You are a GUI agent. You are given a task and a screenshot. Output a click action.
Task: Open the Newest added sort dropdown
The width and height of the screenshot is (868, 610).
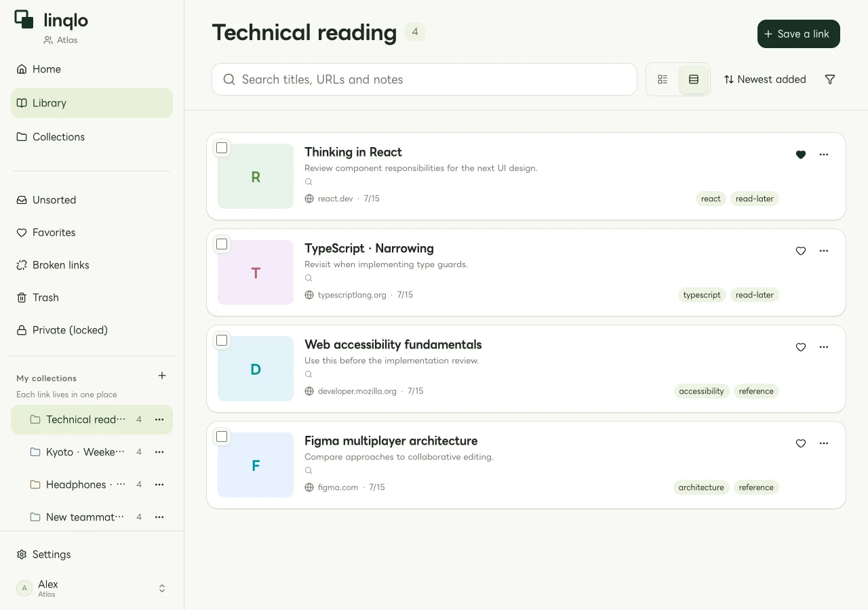coord(765,79)
